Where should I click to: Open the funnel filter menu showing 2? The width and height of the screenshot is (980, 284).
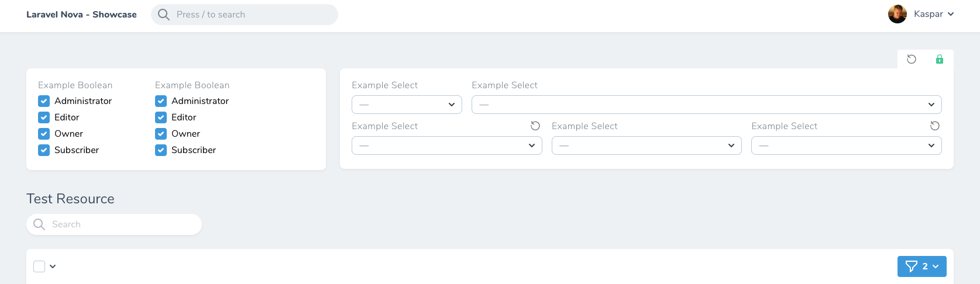click(922, 266)
